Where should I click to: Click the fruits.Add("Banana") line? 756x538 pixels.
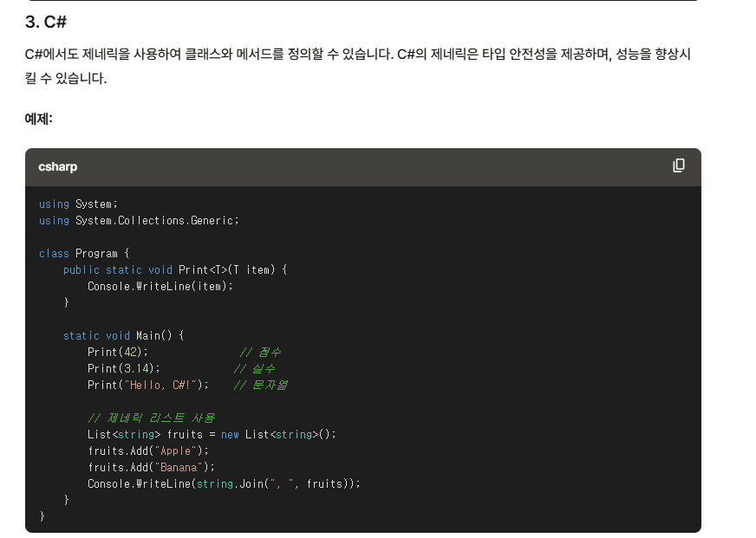151,467
